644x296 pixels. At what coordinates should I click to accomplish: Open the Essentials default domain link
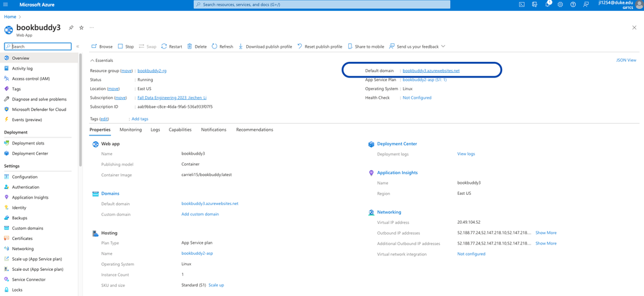(x=431, y=71)
